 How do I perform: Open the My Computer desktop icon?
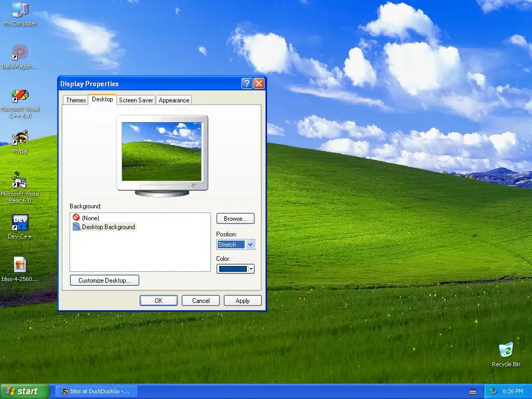tap(20, 14)
